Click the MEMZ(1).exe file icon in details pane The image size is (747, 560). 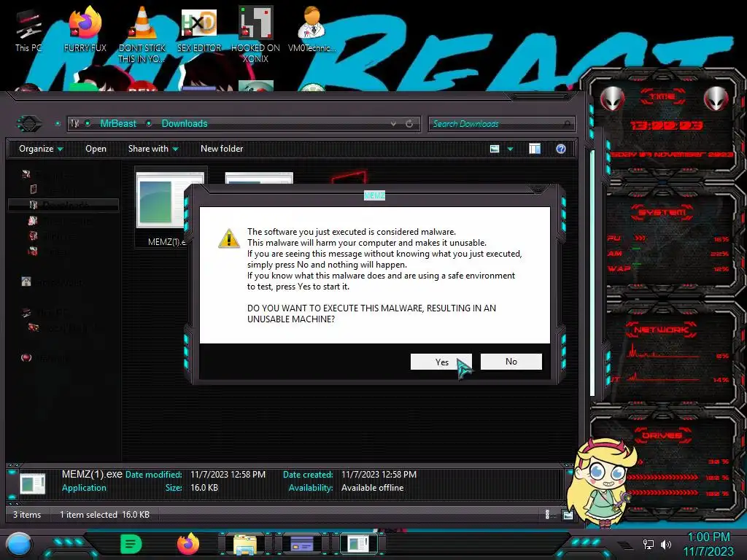click(x=32, y=483)
